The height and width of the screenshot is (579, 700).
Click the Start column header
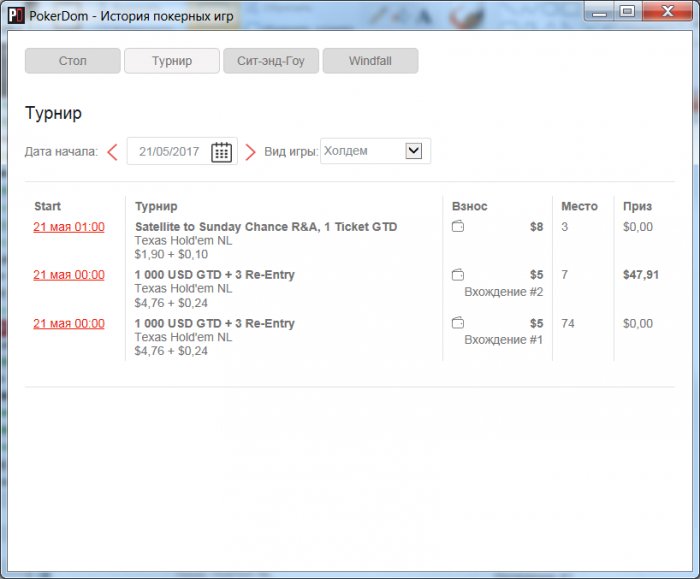(47, 206)
